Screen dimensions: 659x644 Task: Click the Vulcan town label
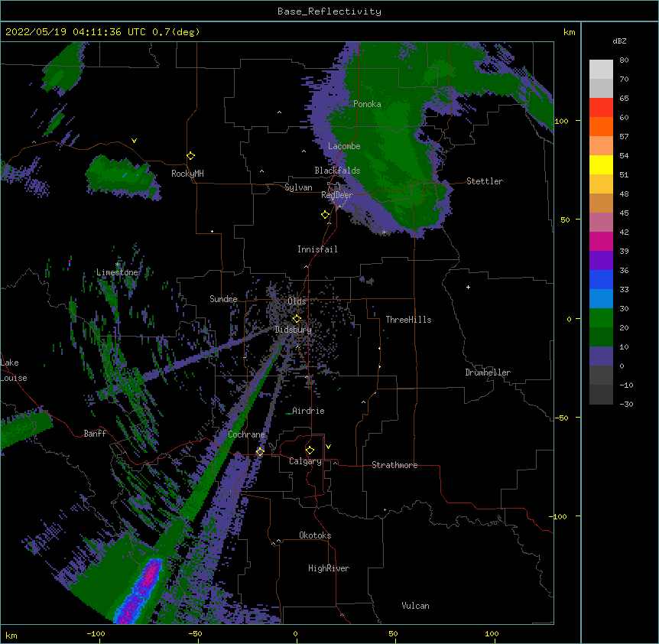click(x=415, y=606)
